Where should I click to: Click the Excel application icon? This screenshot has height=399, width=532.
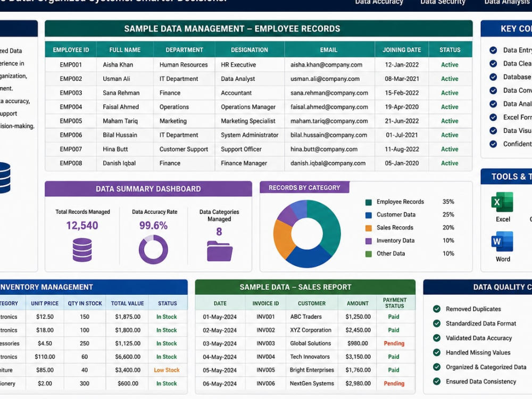click(x=503, y=202)
